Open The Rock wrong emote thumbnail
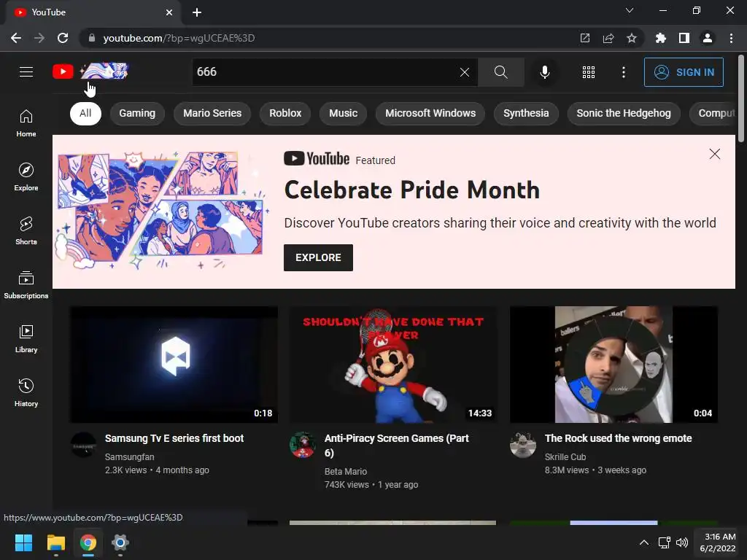Image resolution: width=747 pixels, height=560 pixels. point(614,365)
